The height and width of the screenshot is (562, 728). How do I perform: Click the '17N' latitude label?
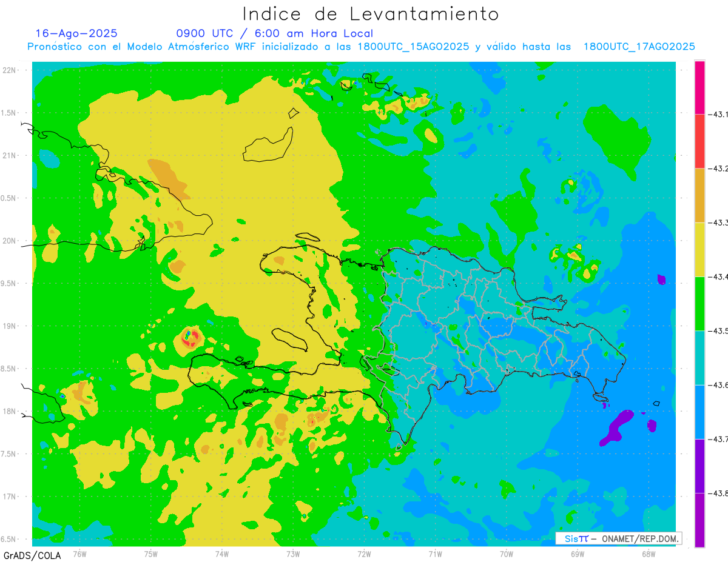pos(10,497)
